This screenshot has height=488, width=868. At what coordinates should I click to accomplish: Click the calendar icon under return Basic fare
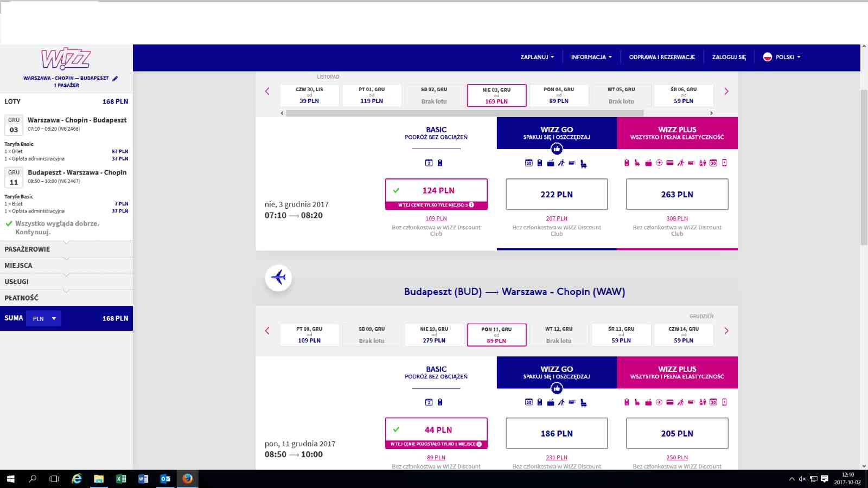(x=429, y=402)
